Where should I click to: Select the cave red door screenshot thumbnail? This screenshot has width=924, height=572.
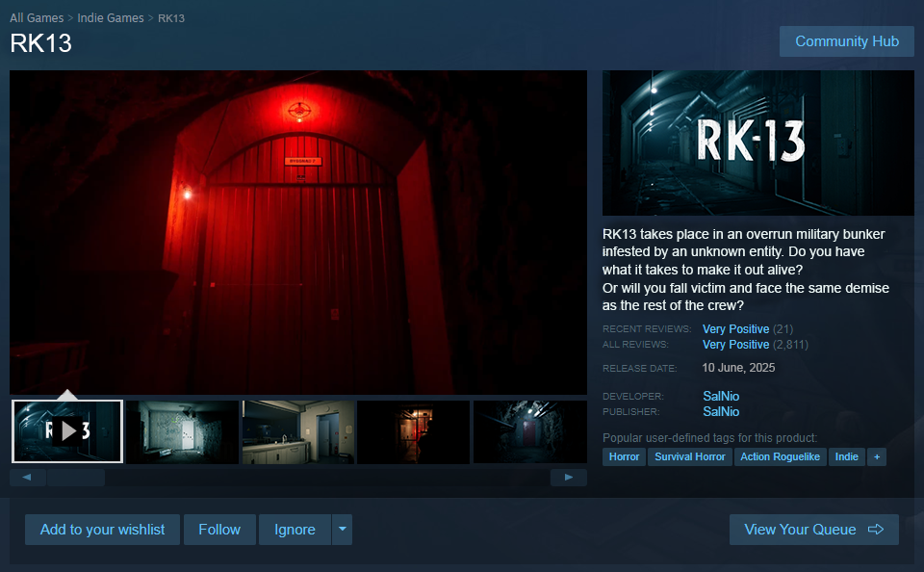click(529, 432)
